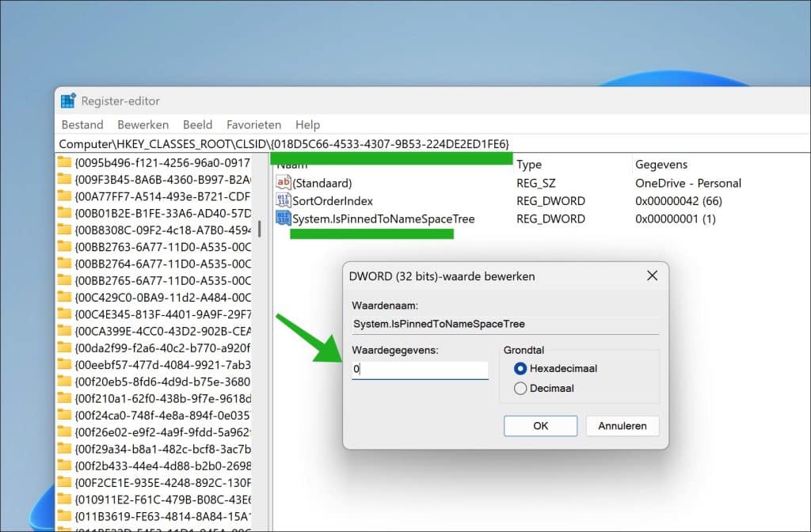Click the System.IsPinnedToNameSpaceTree DWORD icon

(283, 218)
